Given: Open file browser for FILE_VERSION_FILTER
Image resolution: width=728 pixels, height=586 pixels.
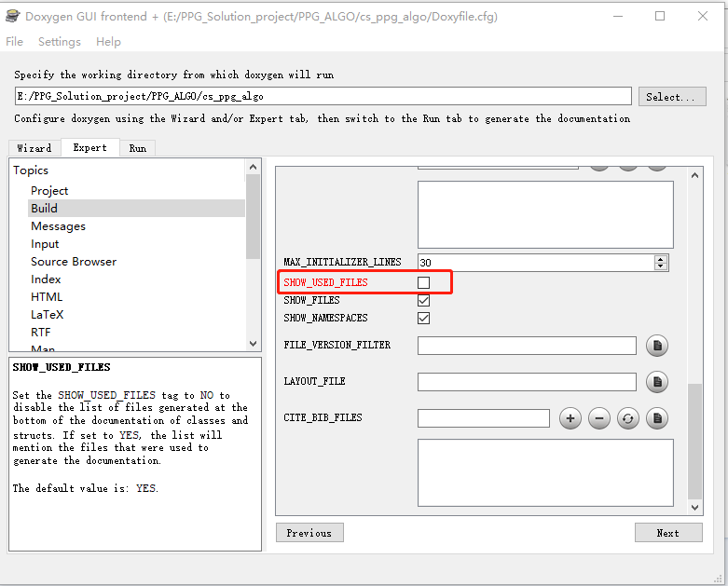Looking at the screenshot, I should [x=657, y=346].
